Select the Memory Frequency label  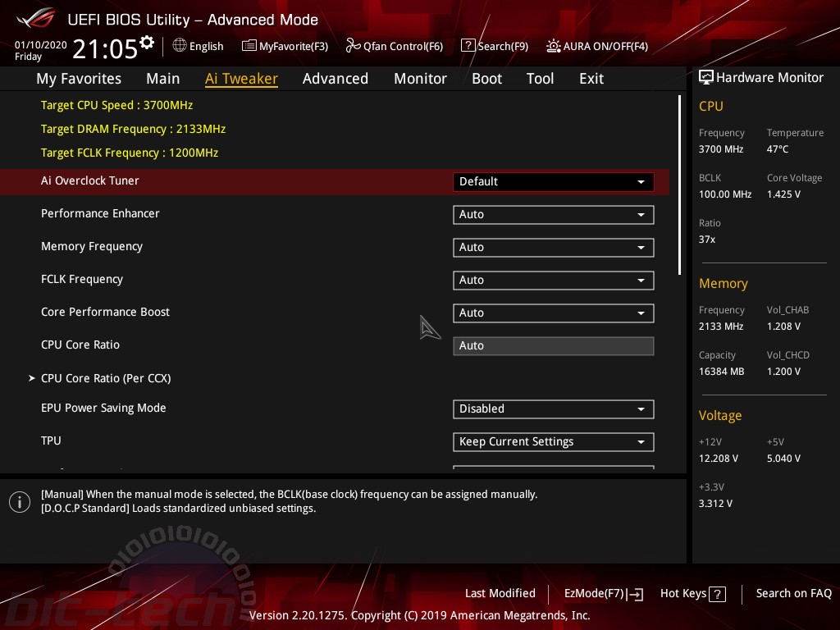pyautogui.click(x=92, y=246)
